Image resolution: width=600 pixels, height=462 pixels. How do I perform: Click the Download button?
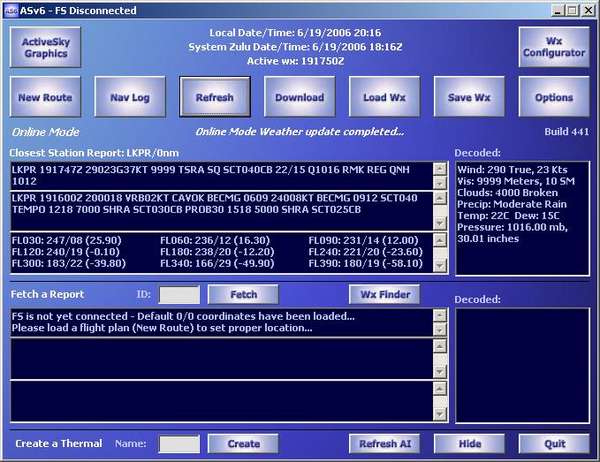click(300, 97)
